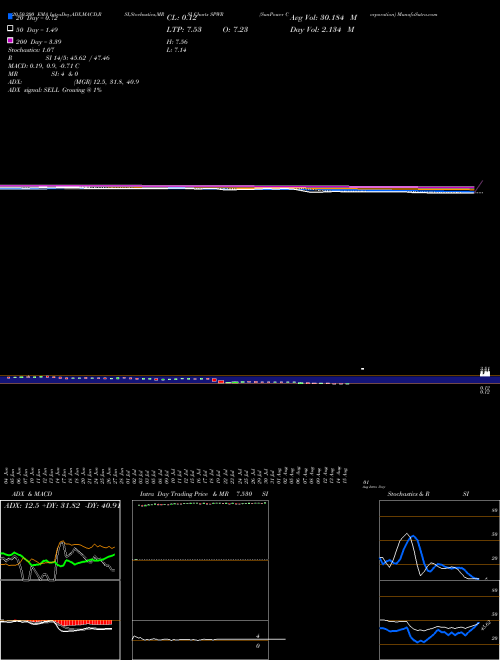
Task: Click the white 50 Day EMA legend swatch
Action: pyautogui.click(x=10, y=29)
